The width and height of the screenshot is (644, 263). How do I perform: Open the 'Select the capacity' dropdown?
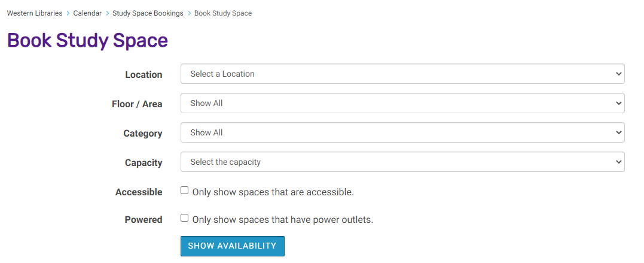coord(402,162)
